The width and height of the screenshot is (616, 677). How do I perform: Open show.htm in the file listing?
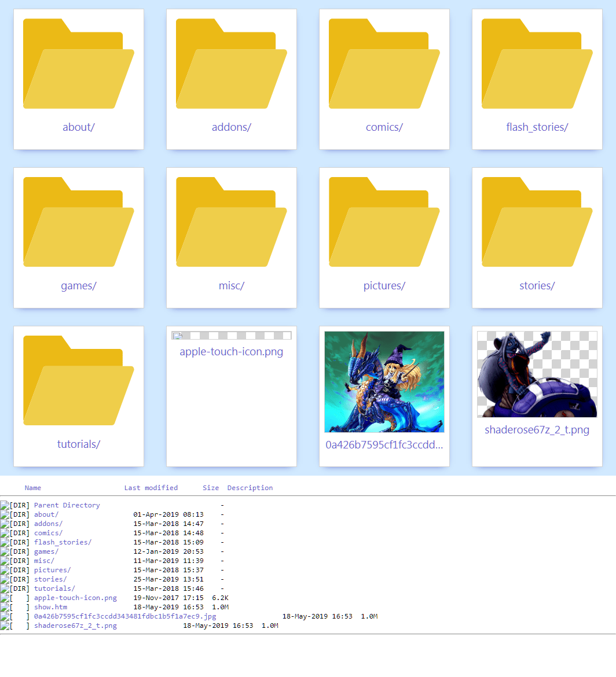coord(51,607)
